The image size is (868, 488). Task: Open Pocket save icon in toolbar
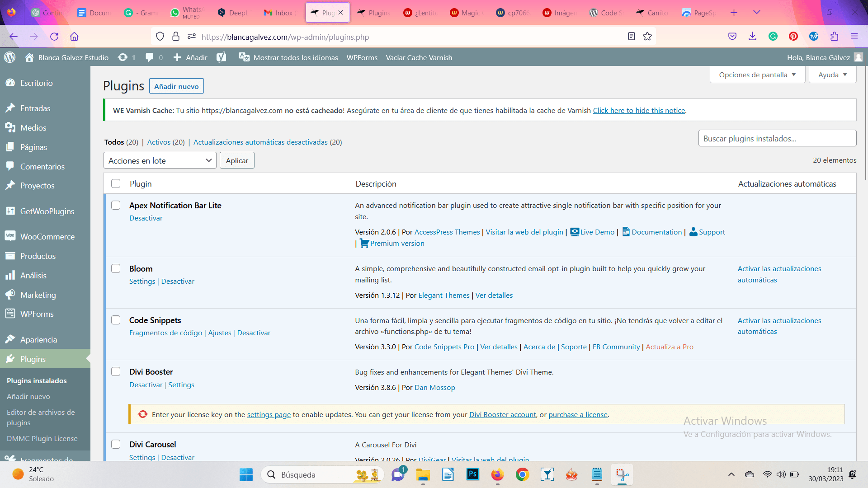click(x=732, y=37)
